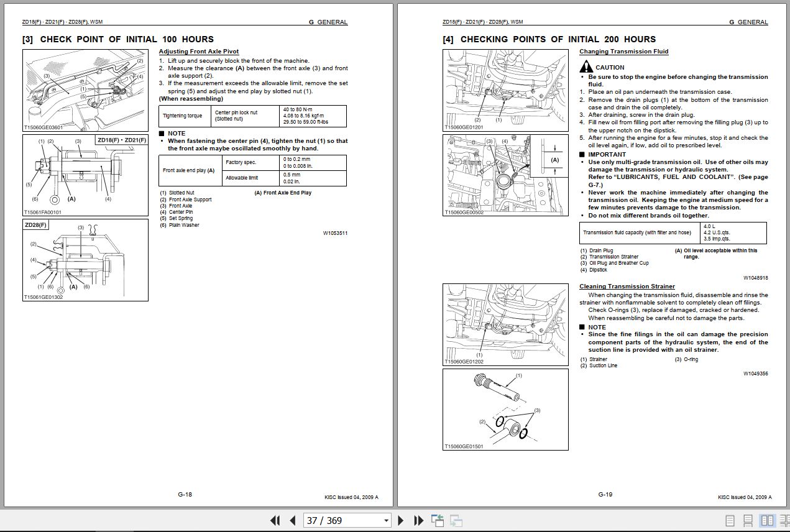Click '(4) Dipstick' legend entry
This screenshot has height=532, width=790.
coord(594,270)
